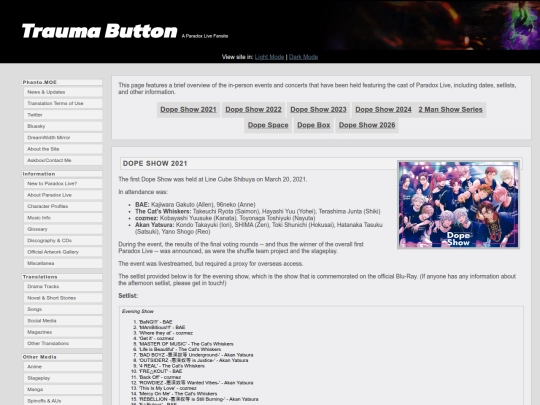Click the 'Evening Show' setlist caption
Screen dimensions: 540x405
click(138, 311)
